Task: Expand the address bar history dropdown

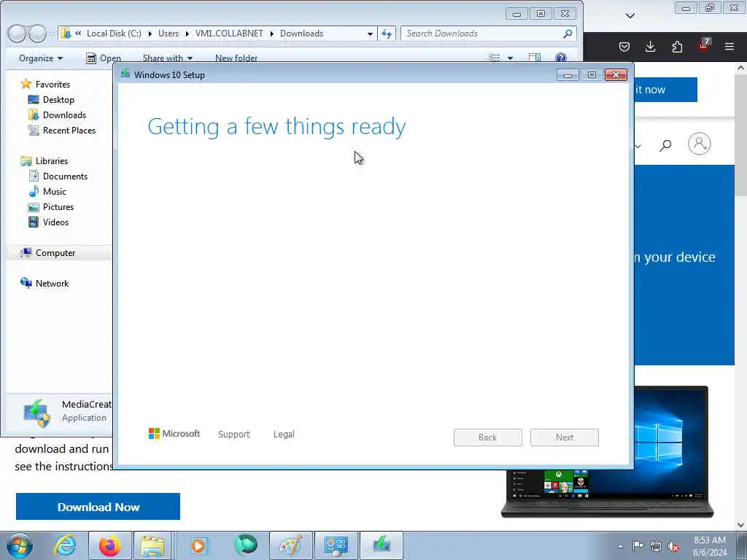Action: [370, 34]
